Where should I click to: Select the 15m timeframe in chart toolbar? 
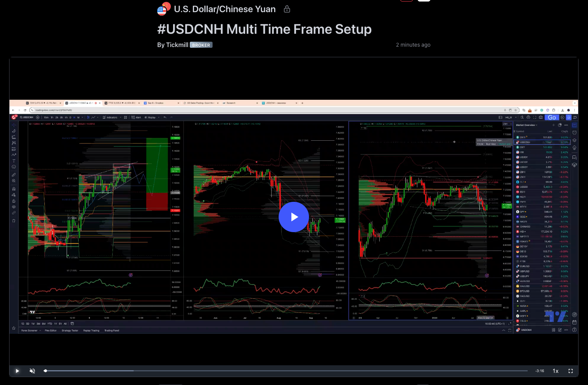pos(46,117)
